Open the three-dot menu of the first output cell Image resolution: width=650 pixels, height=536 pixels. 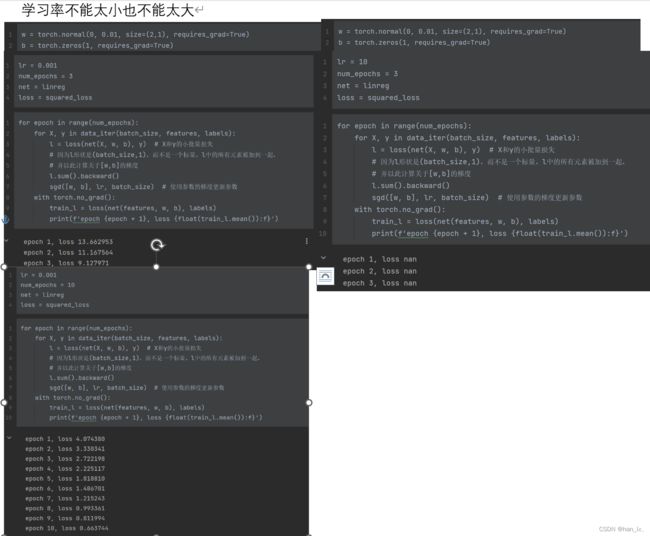[x=306, y=241]
